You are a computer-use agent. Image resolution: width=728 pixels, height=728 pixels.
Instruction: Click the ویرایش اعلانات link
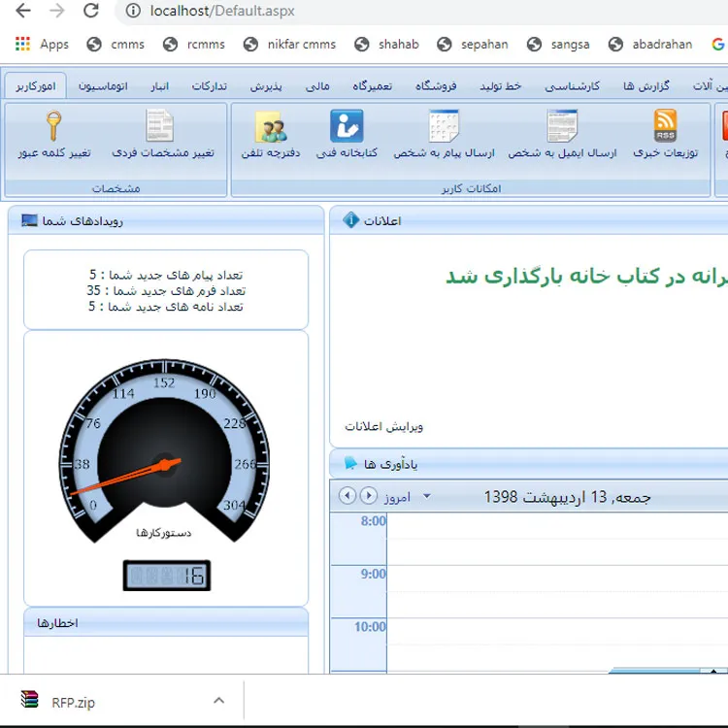tap(384, 426)
